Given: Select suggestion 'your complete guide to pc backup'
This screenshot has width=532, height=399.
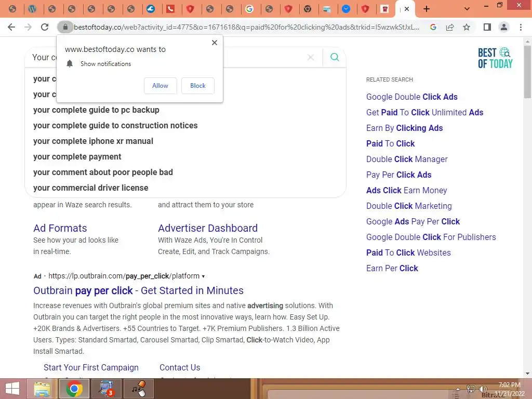Looking at the screenshot, I should (x=96, y=110).
